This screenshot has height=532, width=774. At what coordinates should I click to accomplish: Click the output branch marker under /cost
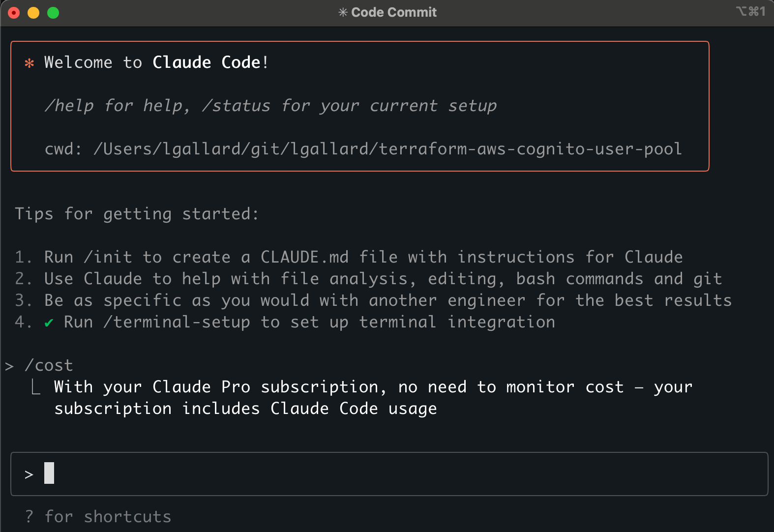point(36,387)
